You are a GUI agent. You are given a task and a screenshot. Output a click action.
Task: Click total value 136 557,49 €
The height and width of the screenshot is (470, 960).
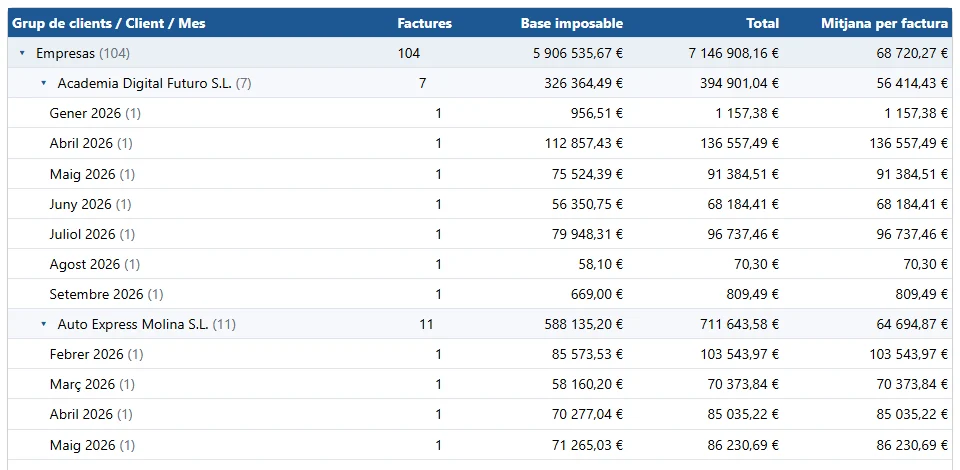coord(740,143)
